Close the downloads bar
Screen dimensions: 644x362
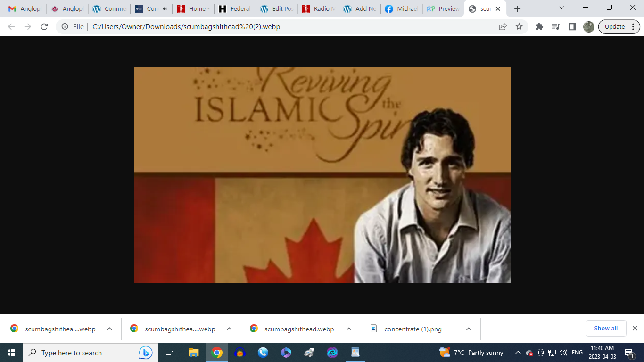coord(635,329)
